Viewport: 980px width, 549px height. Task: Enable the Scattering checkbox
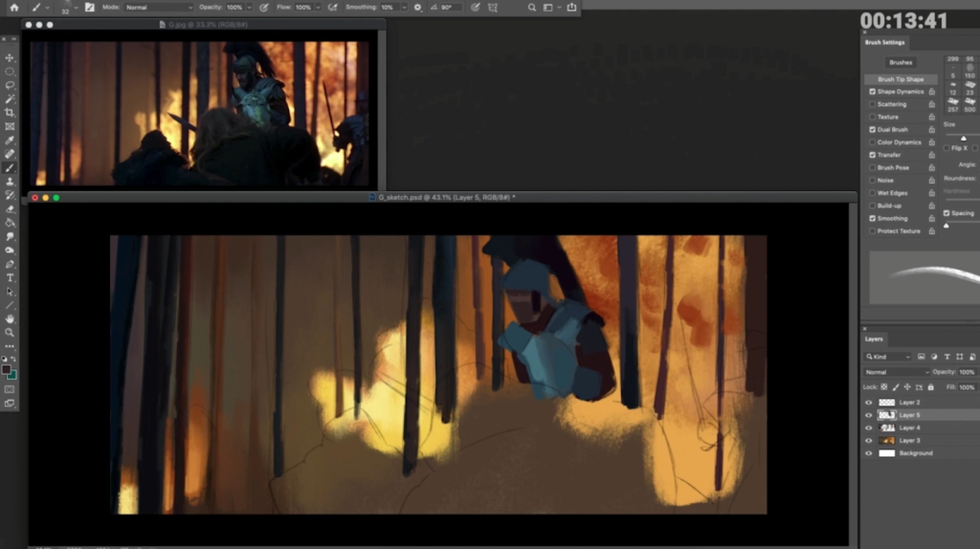[x=872, y=104]
